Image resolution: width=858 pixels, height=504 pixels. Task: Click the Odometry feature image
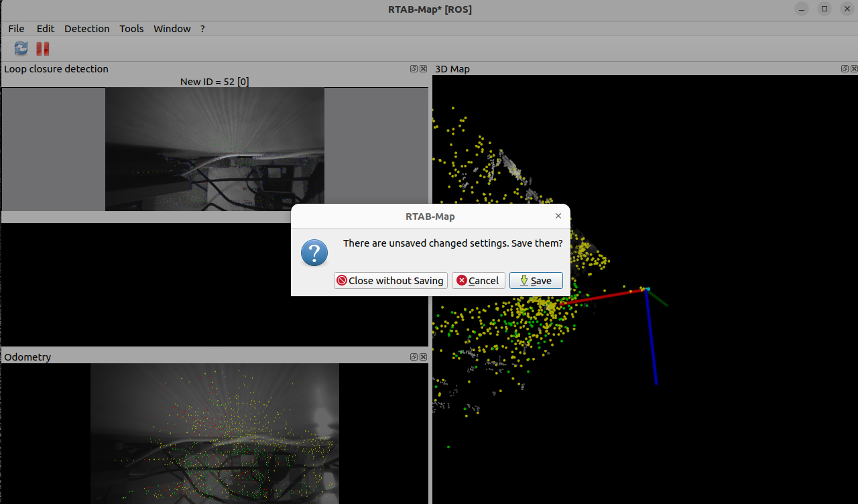pos(214,434)
